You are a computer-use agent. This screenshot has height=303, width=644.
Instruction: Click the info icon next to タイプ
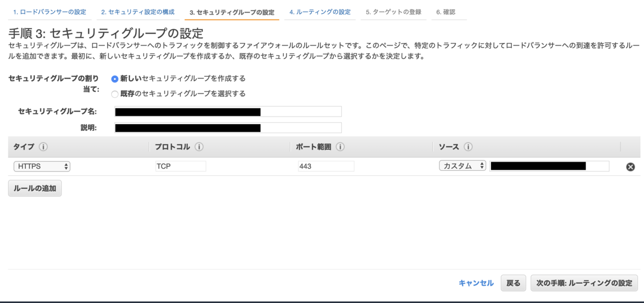(43, 147)
